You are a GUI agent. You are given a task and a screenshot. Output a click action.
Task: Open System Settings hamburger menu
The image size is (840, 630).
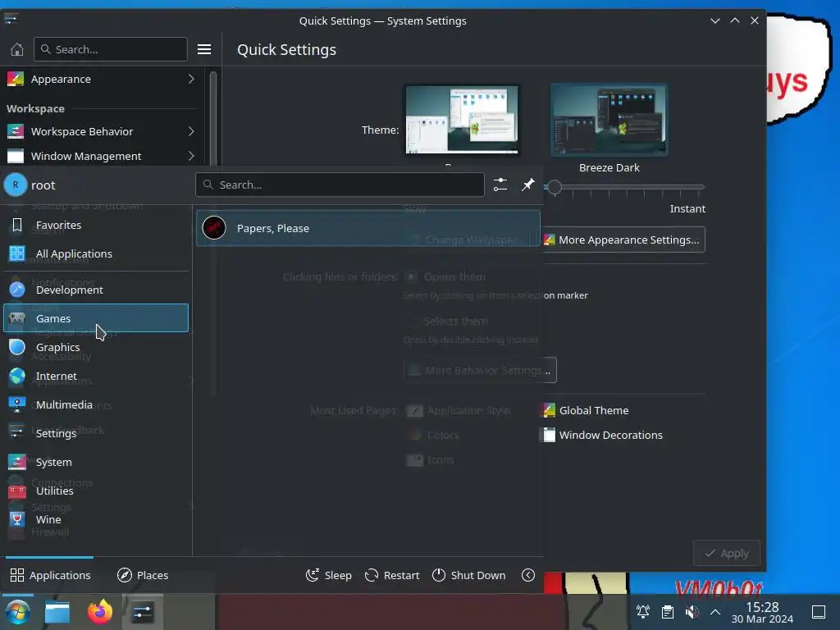pos(204,49)
